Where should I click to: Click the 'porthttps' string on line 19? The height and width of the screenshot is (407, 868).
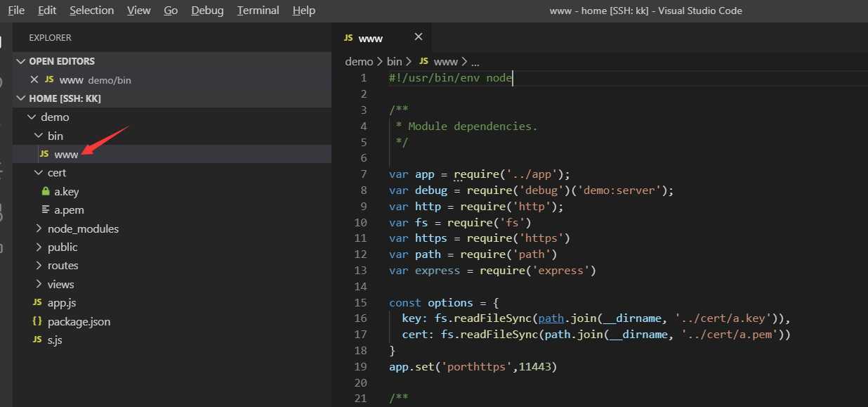tap(476, 366)
